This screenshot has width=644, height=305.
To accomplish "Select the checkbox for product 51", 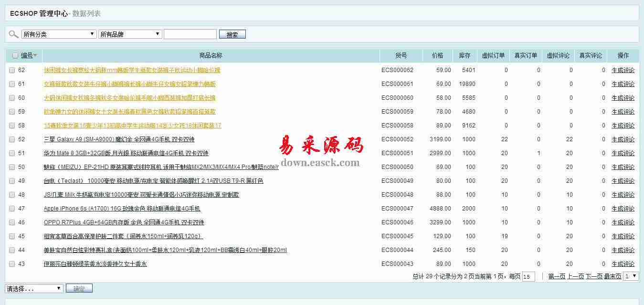I will click(12, 153).
